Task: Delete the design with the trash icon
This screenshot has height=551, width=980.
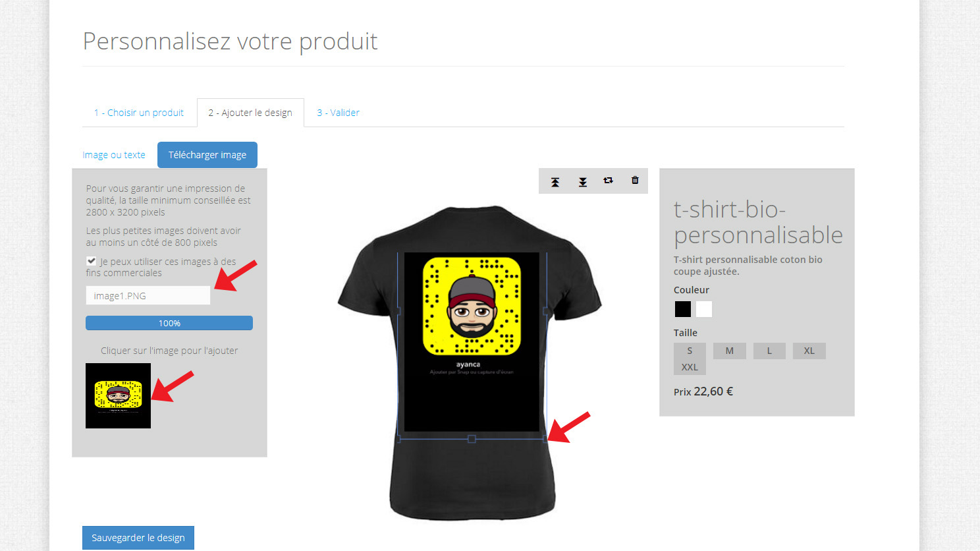Action: coord(635,180)
